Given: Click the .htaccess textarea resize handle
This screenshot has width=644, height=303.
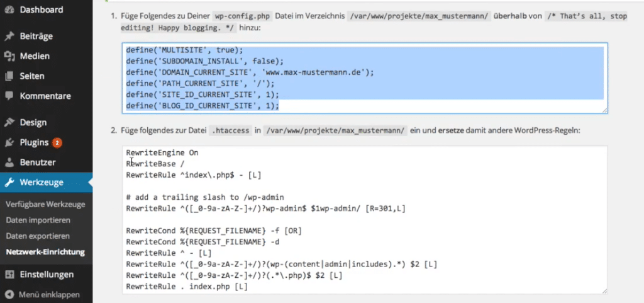Looking at the screenshot, I should click(x=604, y=290).
